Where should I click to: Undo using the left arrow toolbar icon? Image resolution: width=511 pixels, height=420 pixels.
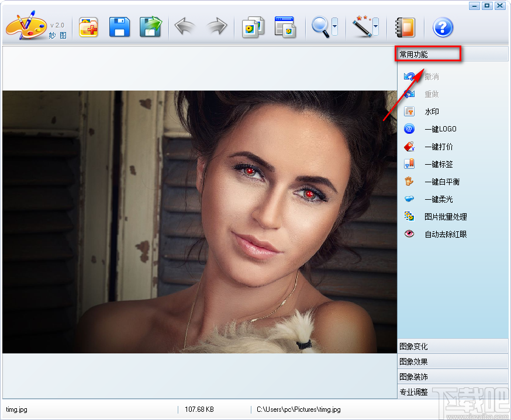(184, 26)
